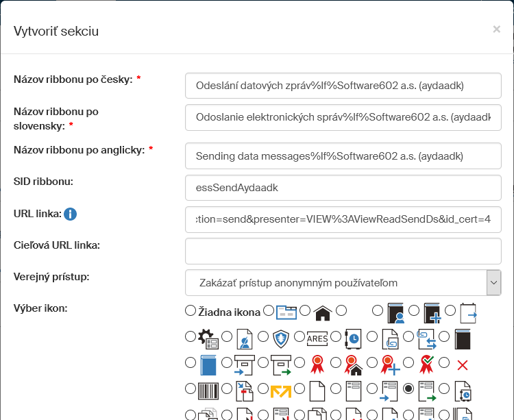
Task: Click the gear with list icon
Action: point(208,338)
